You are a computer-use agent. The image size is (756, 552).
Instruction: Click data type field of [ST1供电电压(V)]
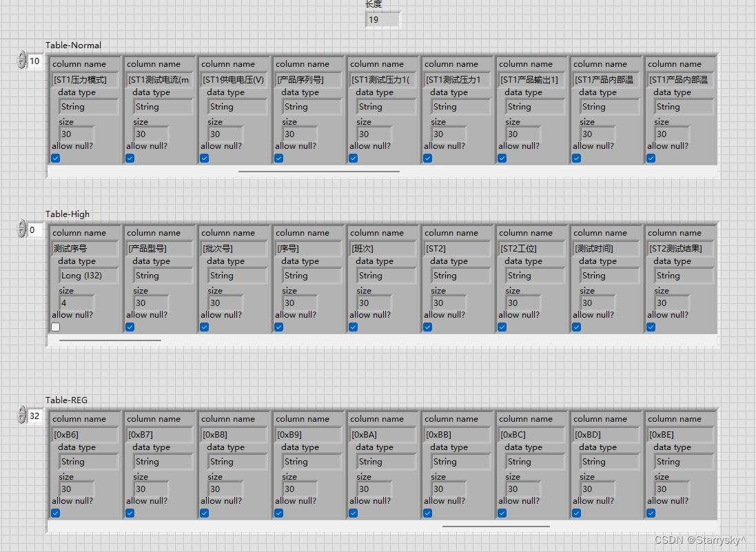(236, 107)
